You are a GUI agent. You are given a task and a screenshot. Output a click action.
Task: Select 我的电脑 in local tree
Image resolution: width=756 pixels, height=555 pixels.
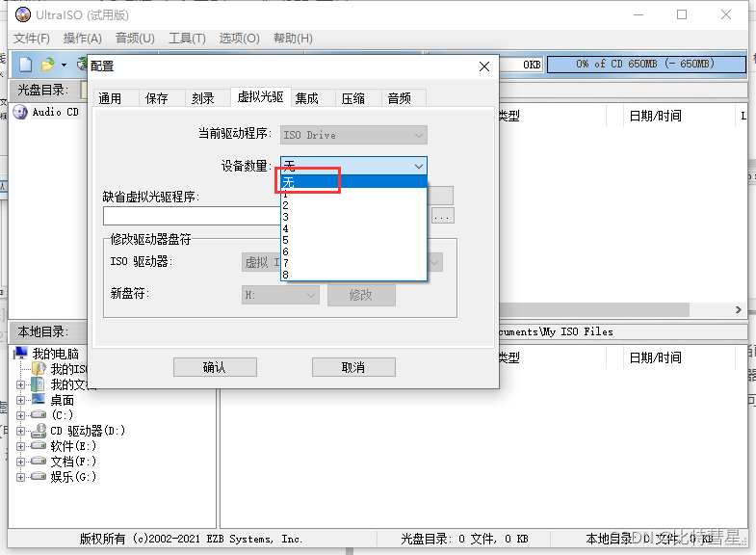pyautogui.click(x=56, y=354)
